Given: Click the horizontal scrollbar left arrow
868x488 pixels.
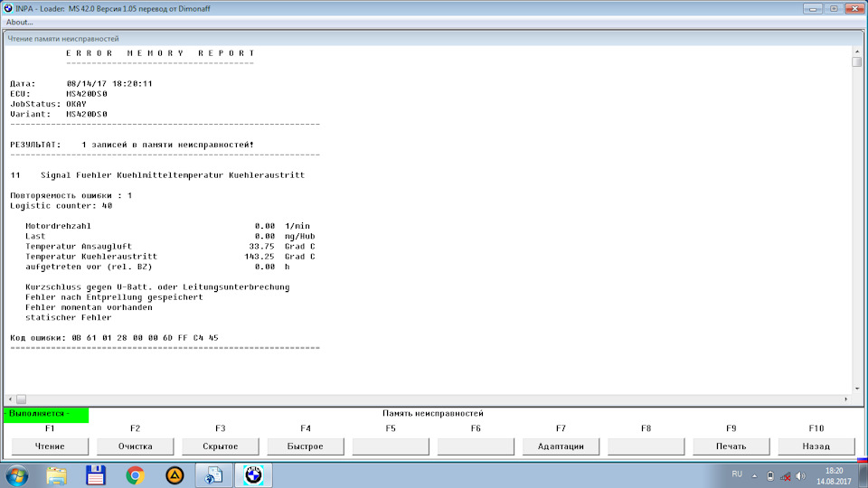Looking at the screenshot, I should [x=10, y=399].
